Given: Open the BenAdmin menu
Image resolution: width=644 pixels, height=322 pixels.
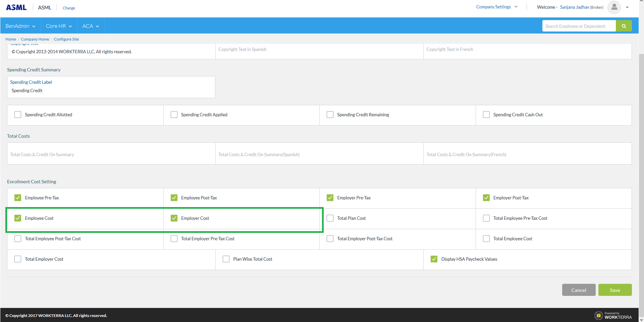Looking at the screenshot, I should (x=20, y=26).
